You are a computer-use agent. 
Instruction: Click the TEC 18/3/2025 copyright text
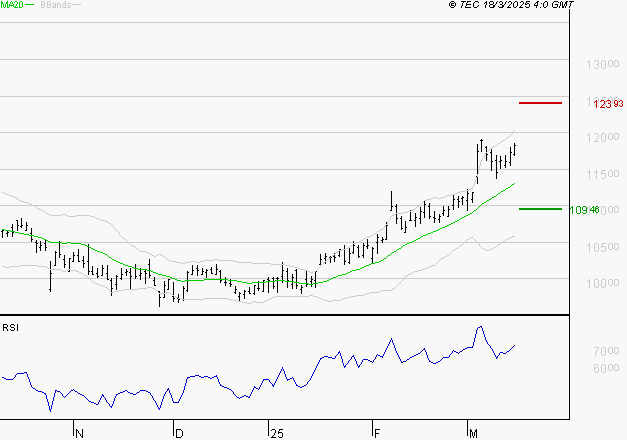click(x=511, y=5)
